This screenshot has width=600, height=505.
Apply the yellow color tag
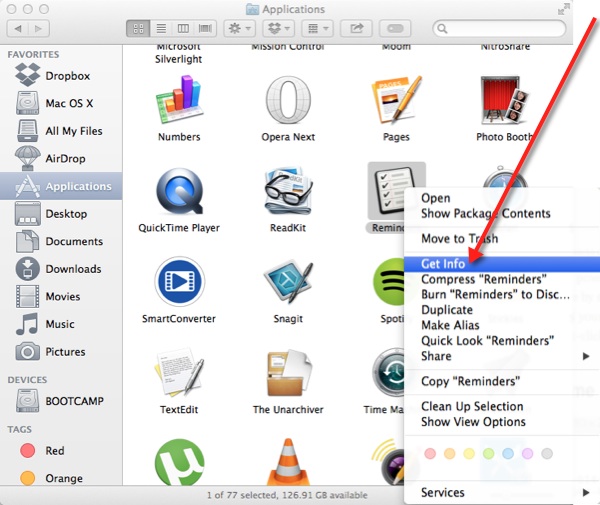[x=469, y=454]
